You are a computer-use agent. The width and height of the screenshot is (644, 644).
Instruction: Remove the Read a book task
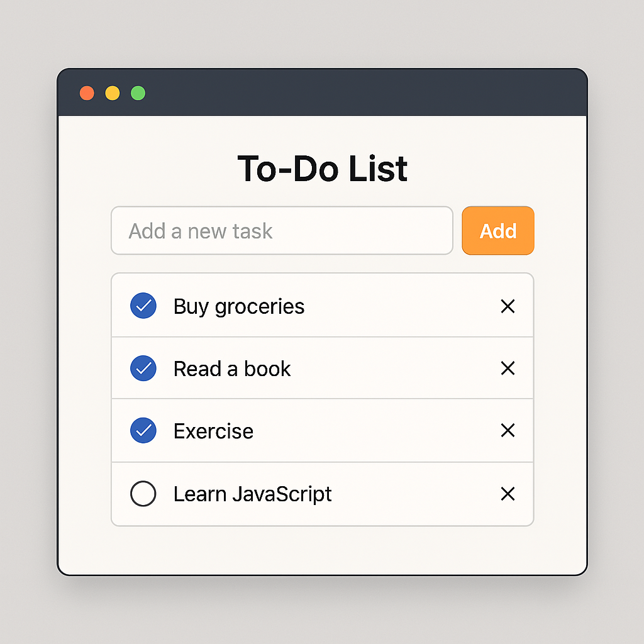[x=508, y=368]
